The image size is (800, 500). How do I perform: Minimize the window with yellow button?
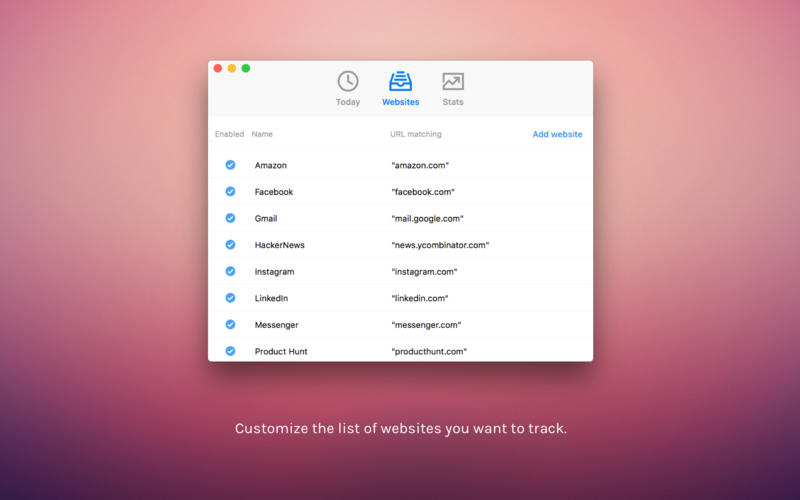click(232, 68)
